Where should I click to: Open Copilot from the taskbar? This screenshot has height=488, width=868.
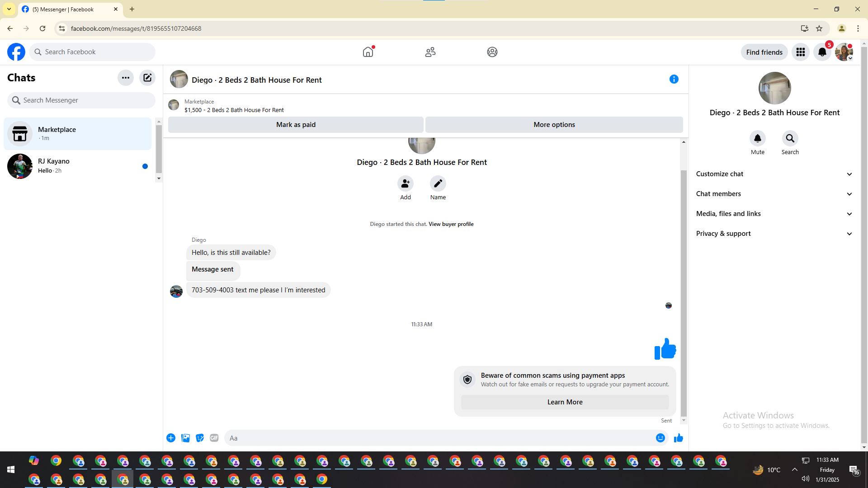point(34,461)
